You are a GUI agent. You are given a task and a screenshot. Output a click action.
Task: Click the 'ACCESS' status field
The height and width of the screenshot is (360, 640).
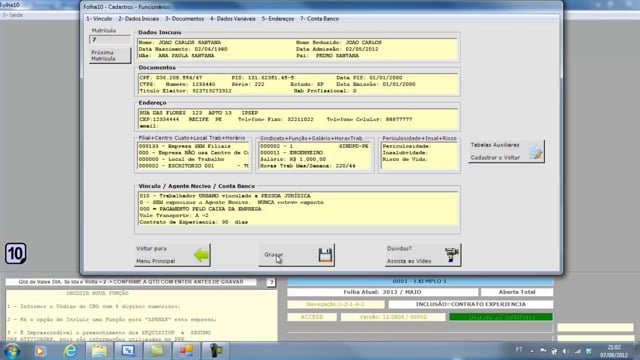click(312, 317)
